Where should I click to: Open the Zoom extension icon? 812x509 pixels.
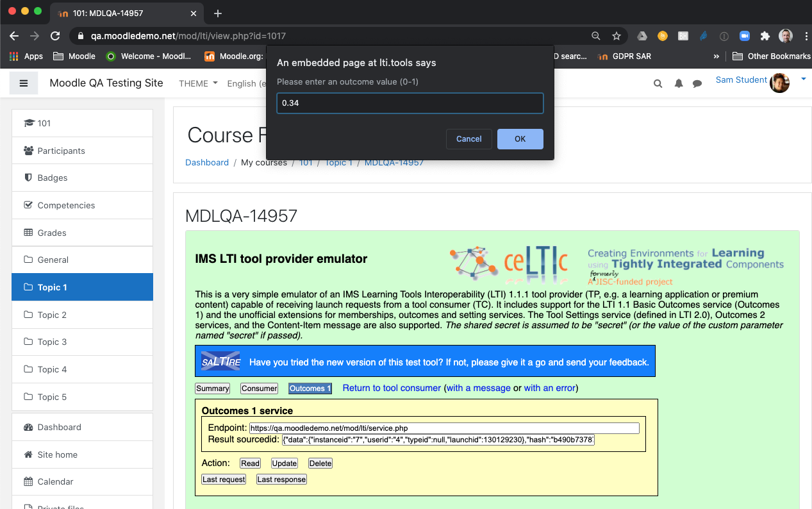point(744,36)
